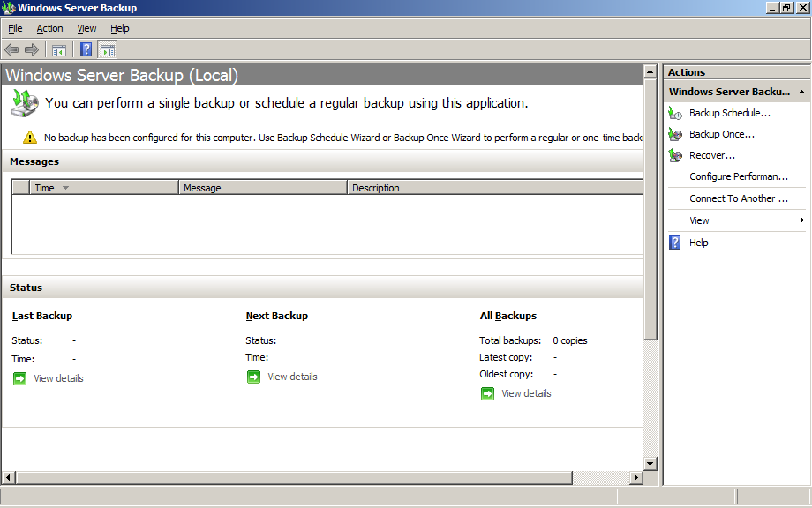
Task: Launch Backup Schedule wizard from Actions
Action: point(730,113)
